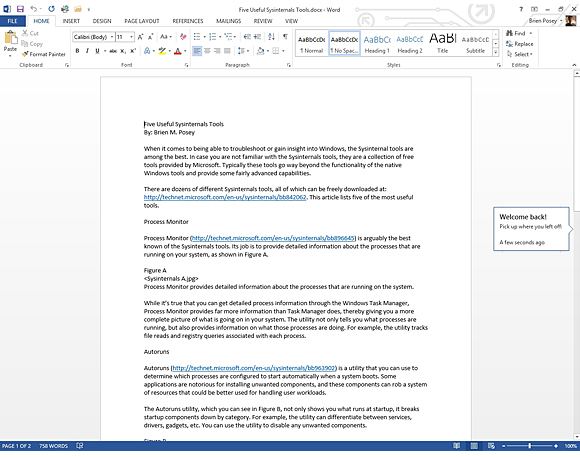Switch to Read Mode view in status bar
This screenshot has width=580, height=460.
tap(457, 446)
